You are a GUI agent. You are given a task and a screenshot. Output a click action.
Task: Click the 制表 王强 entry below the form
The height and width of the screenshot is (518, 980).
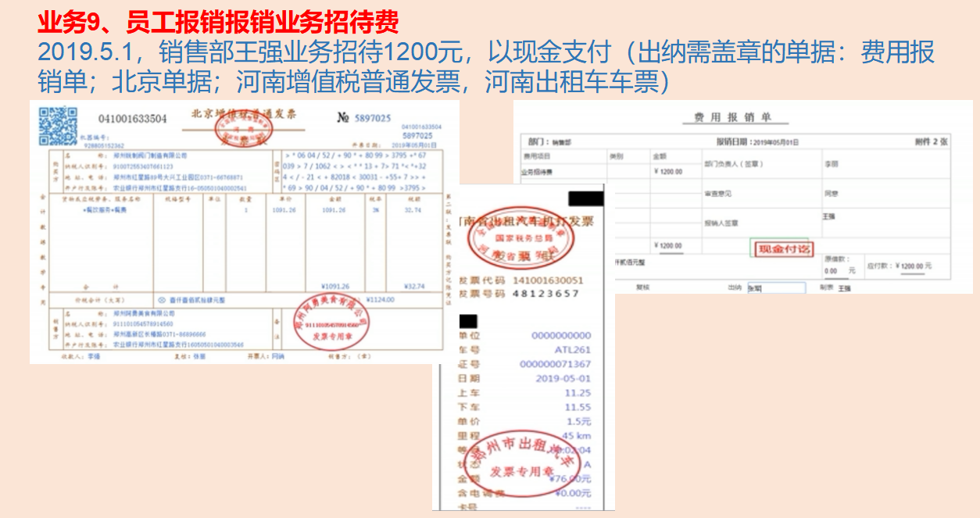[x=835, y=288]
